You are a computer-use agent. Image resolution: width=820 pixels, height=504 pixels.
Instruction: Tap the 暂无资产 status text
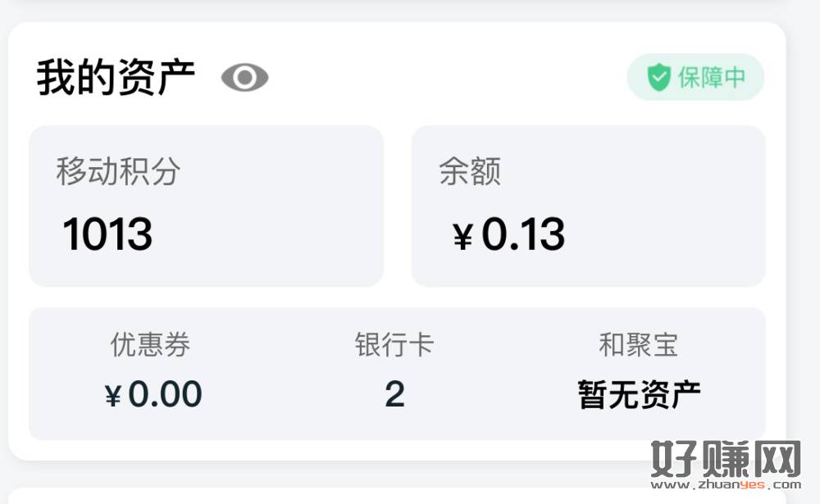639,394
